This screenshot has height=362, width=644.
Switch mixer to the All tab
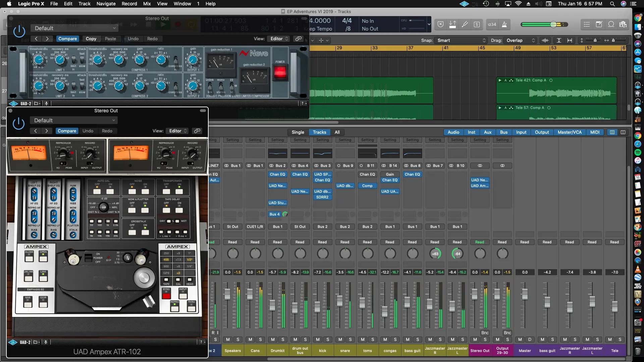(x=337, y=132)
